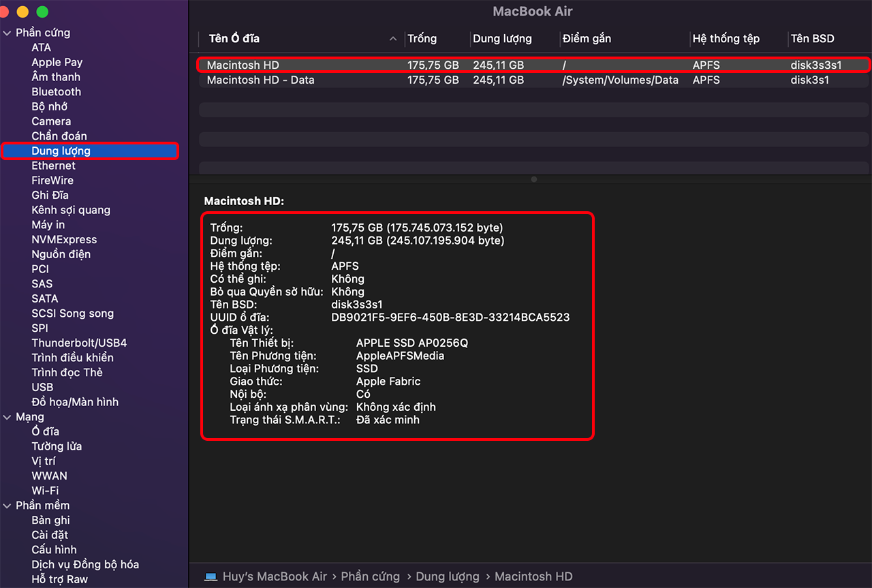Select FireWire in sidebar
872x588 pixels.
(52, 181)
